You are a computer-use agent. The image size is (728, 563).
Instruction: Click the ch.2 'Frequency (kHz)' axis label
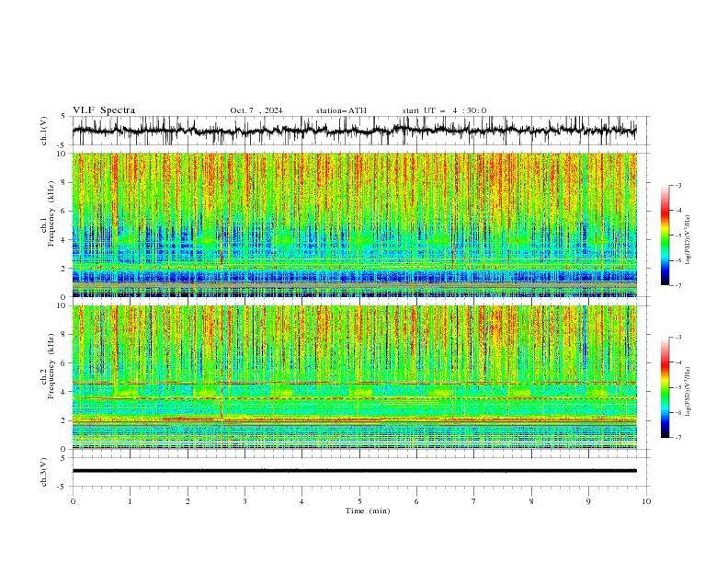(x=51, y=365)
